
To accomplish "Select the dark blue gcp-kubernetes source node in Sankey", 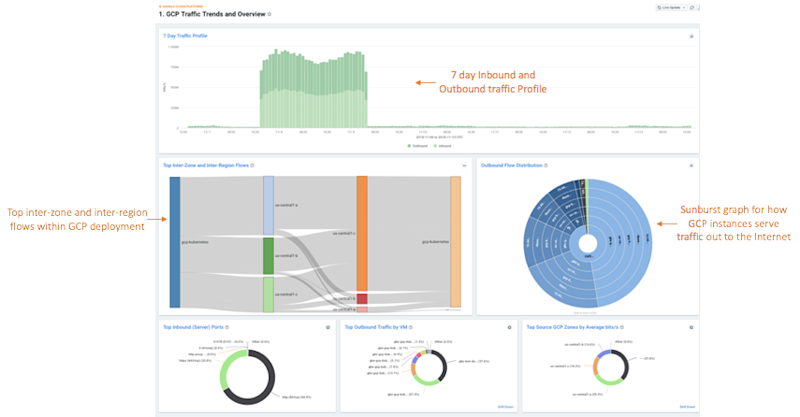I will click(x=175, y=242).
